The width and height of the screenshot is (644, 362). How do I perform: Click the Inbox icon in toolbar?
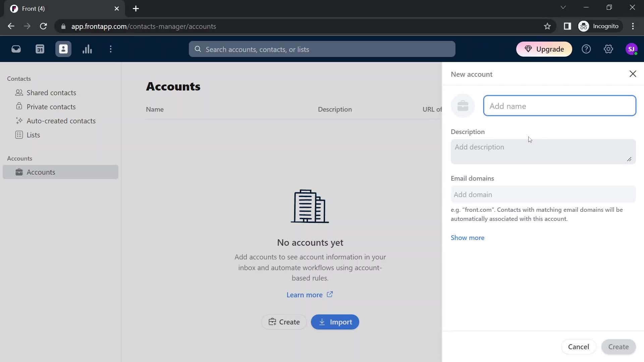pyautogui.click(x=16, y=49)
